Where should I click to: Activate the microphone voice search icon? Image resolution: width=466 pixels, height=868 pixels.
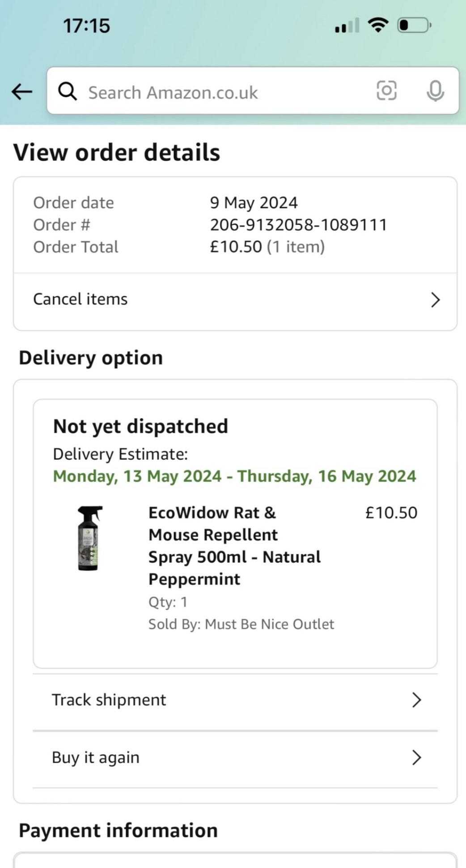tap(435, 91)
